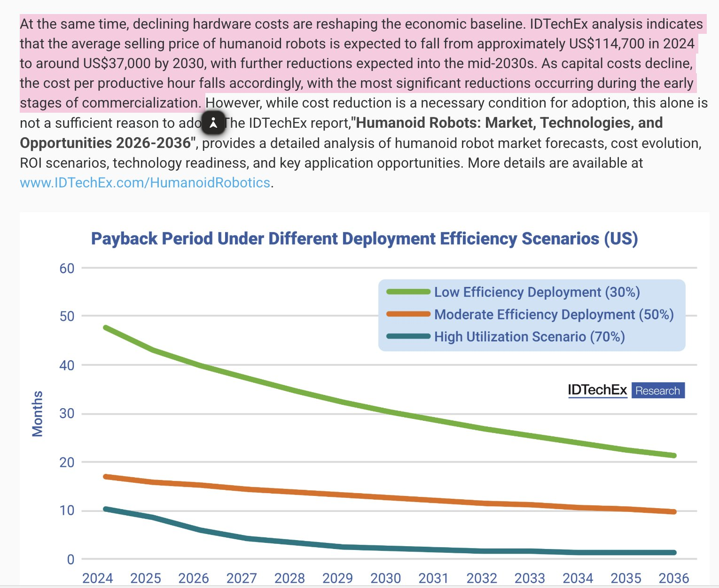Click the blue Research badge
719x588 pixels.
click(658, 390)
